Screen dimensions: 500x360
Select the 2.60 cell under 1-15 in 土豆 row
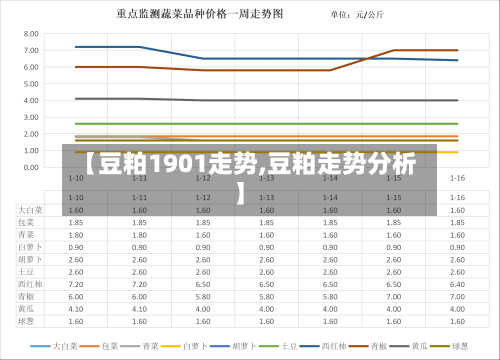pos(394,272)
